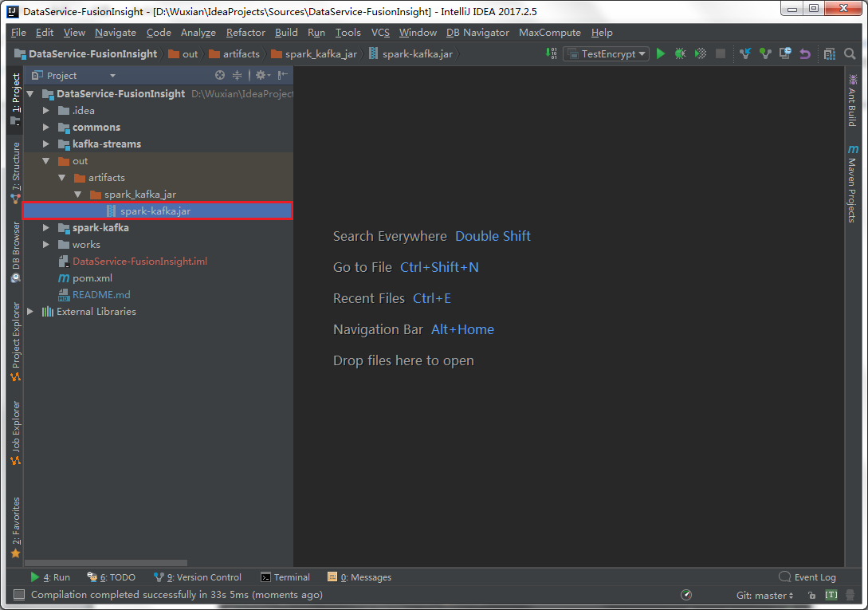Open the 4: Run tool window

click(x=50, y=577)
